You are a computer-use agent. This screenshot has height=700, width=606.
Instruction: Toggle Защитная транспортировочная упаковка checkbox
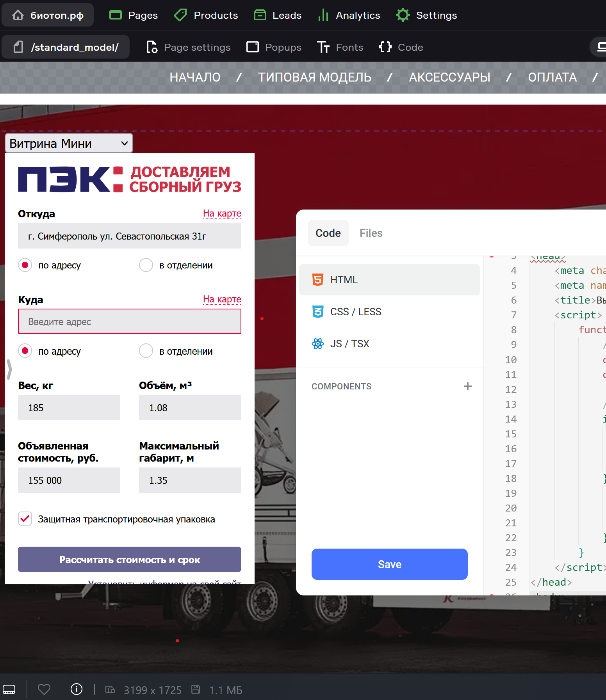click(25, 519)
